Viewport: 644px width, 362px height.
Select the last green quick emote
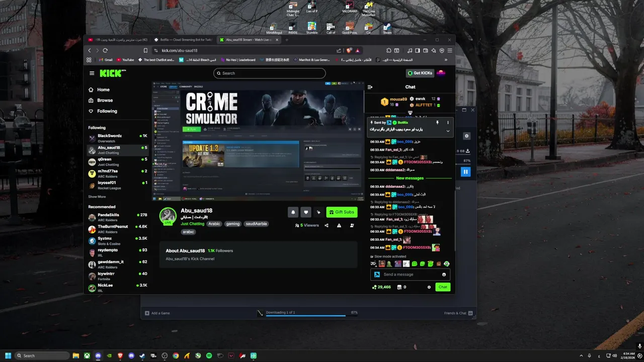[x=447, y=264]
